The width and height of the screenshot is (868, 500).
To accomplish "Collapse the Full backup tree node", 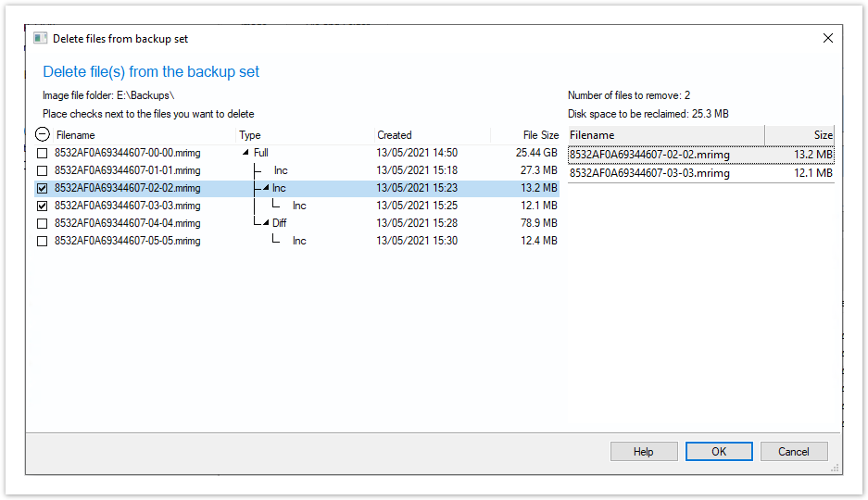I will click(245, 152).
